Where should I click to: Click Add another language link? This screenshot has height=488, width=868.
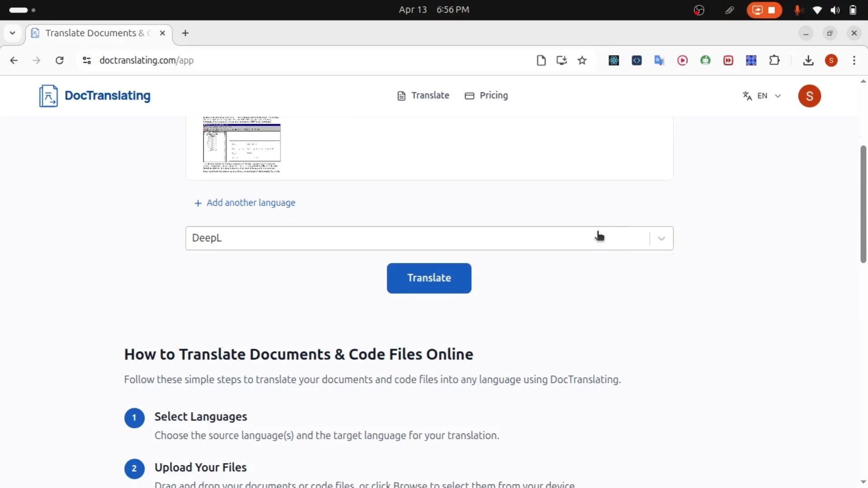tap(245, 203)
